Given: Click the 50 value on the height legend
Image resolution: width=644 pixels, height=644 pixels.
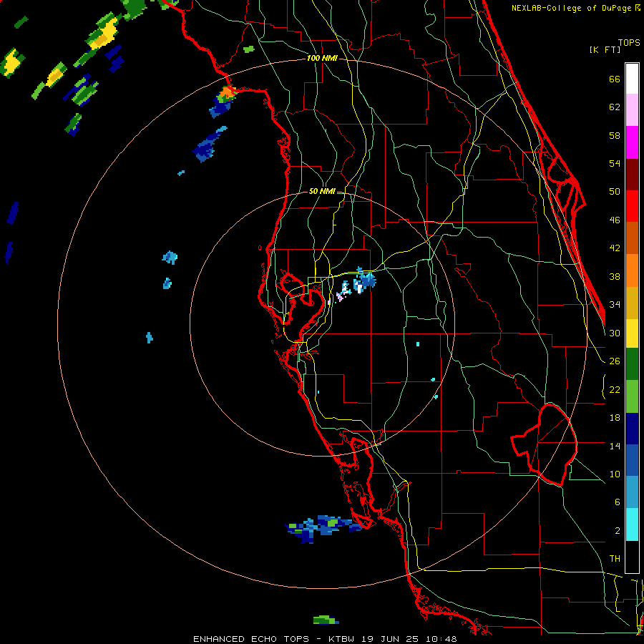Looking at the screenshot, I should 615,192.
